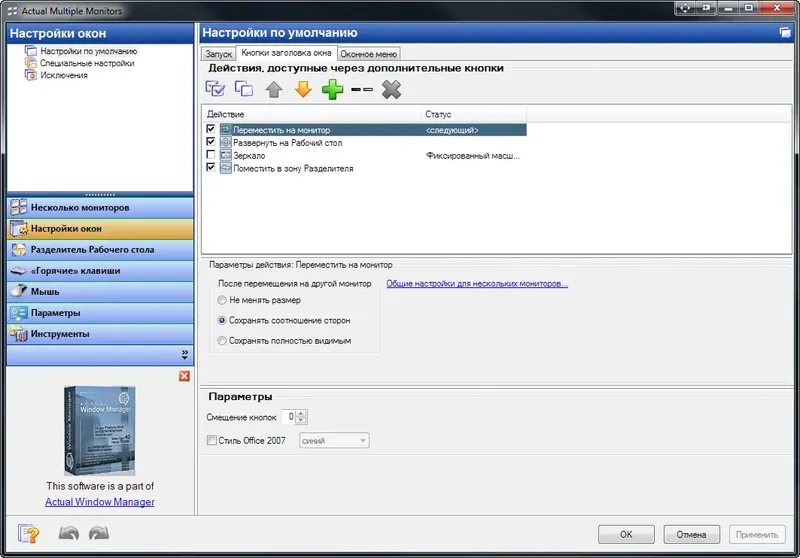Image resolution: width=800 pixels, height=558 pixels.
Task: Expand sidebar overflow with double chevron
Action: (x=185, y=354)
